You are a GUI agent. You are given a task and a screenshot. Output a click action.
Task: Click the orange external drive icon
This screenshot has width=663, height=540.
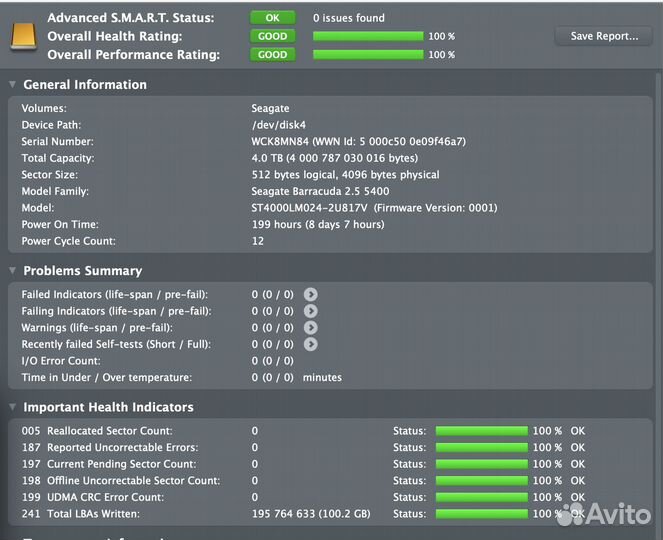pyautogui.click(x=22, y=37)
